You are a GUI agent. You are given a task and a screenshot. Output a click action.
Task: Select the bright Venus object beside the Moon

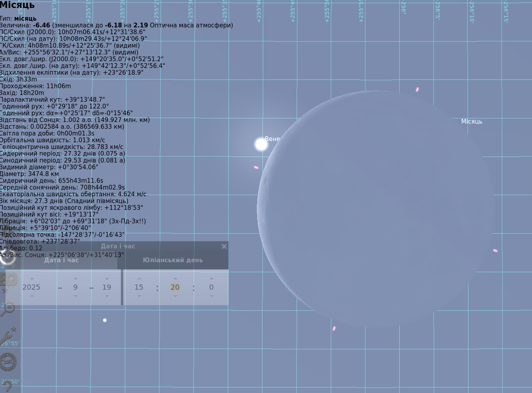pyautogui.click(x=261, y=144)
